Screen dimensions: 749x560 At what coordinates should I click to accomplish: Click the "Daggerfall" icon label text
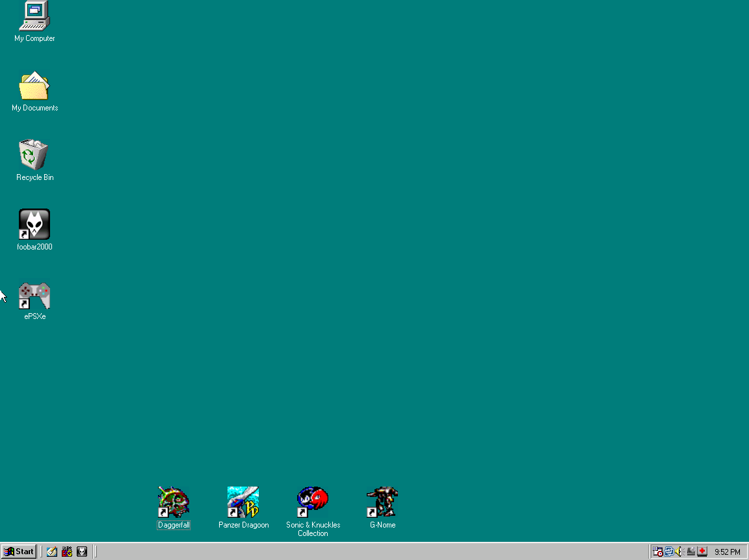pos(174,525)
